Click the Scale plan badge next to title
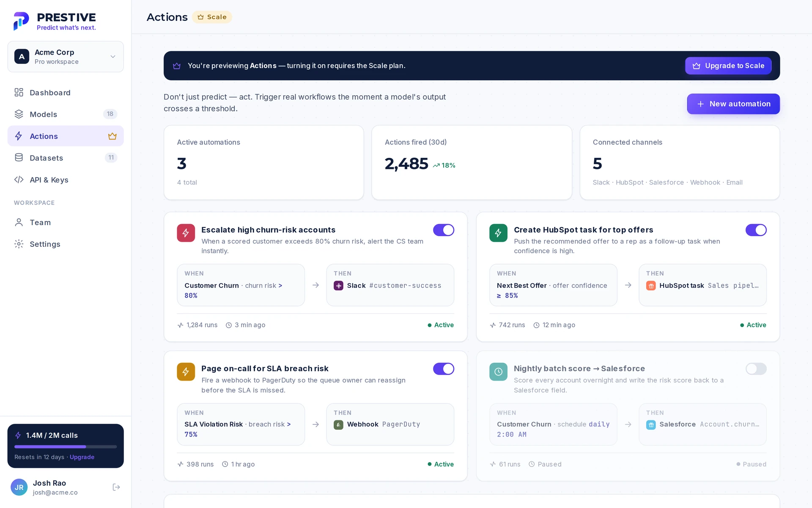This screenshot has width=812, height=508. click(x=212, y=17)
